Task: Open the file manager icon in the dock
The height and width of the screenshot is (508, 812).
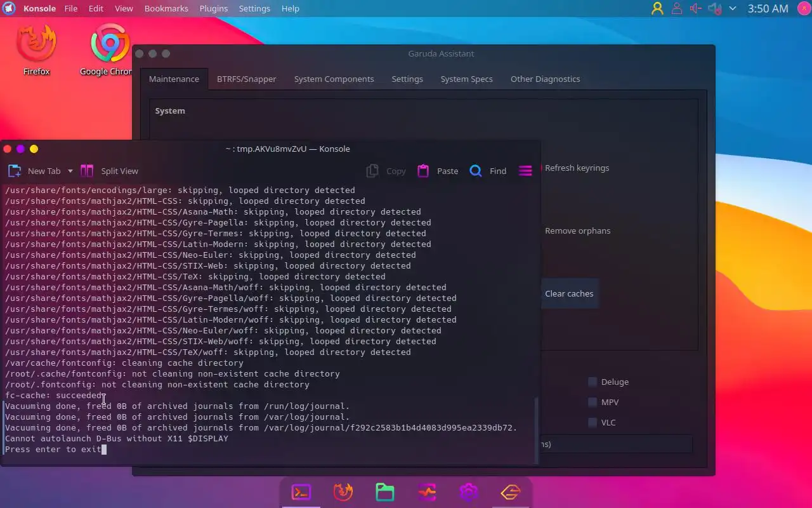Action: pyautogui.click(x=385, y=492)
